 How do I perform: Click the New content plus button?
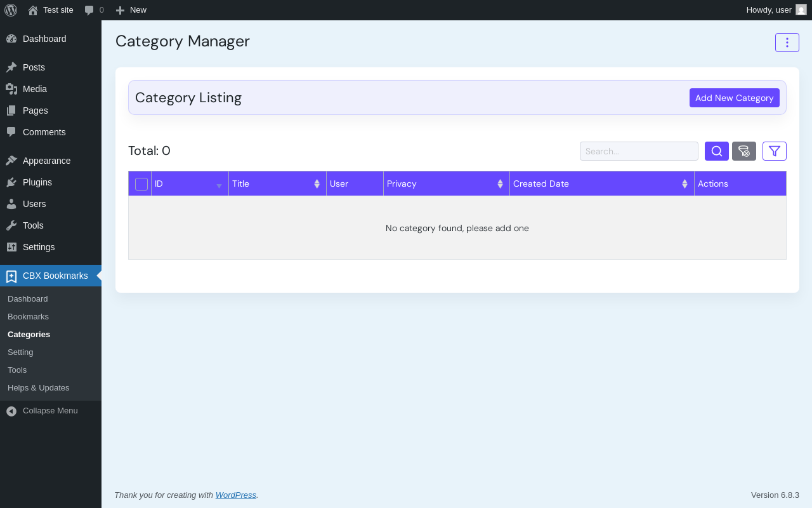131,10
